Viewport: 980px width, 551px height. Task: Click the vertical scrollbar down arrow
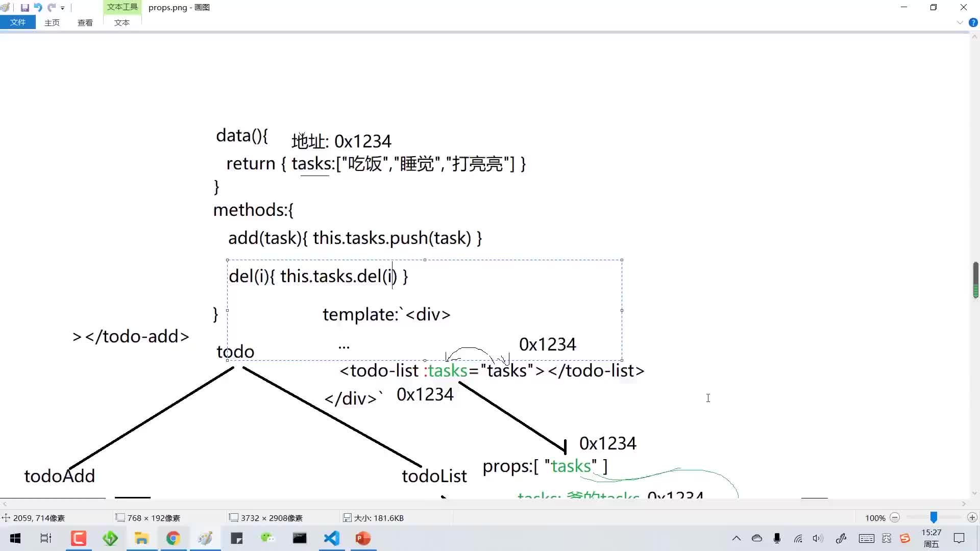pyautogui.click(x=975, y=493)
